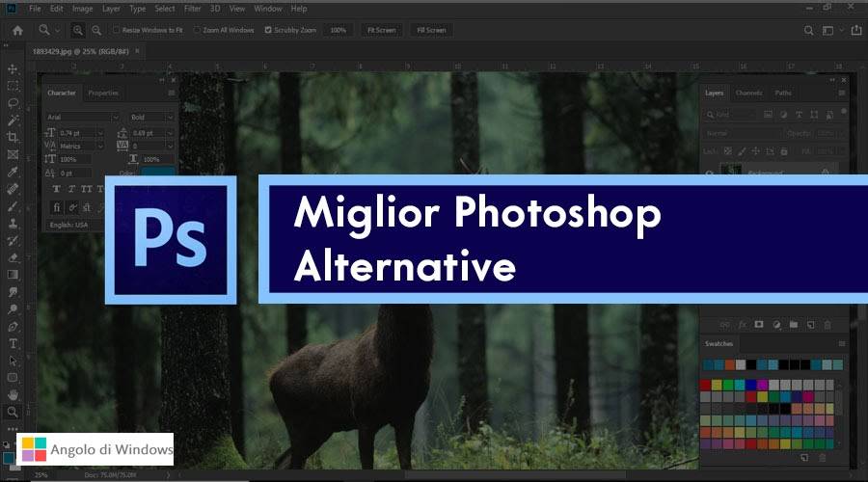
Task: Select the Healing Brush tool
Action: coord(13,189)
